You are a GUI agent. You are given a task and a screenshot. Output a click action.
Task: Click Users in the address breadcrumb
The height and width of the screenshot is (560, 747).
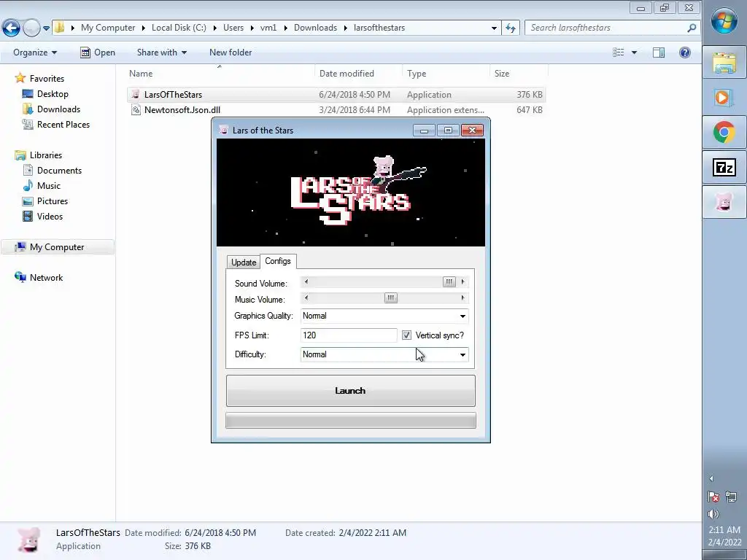[233, 28]
